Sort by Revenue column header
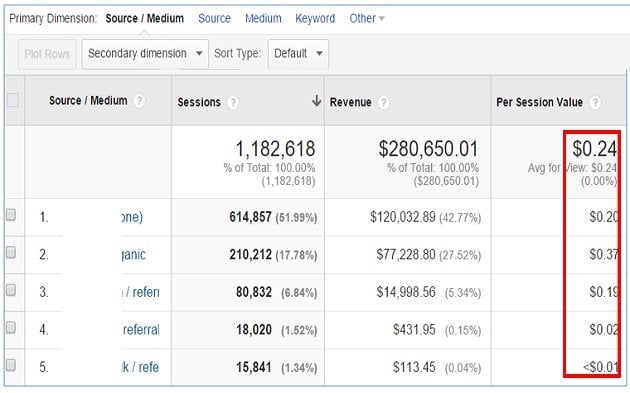The image size is (630, 393). coord(350,102)
